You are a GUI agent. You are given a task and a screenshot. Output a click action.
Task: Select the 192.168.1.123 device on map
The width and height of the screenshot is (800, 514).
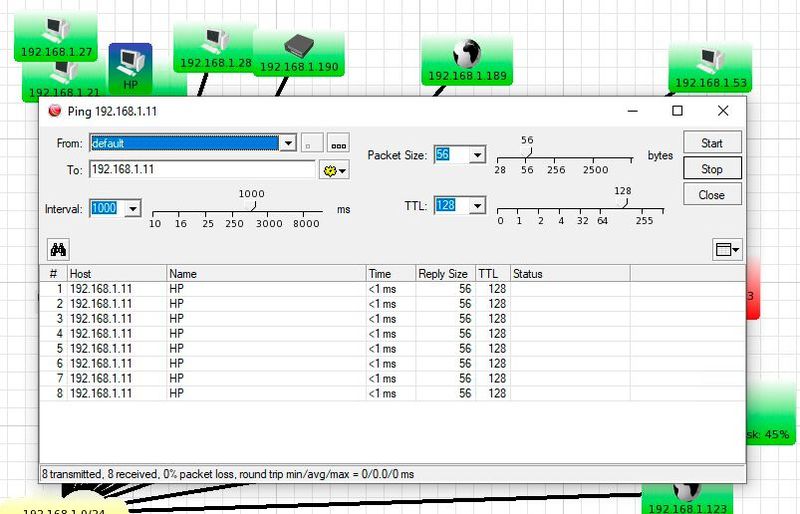point(687,499)
